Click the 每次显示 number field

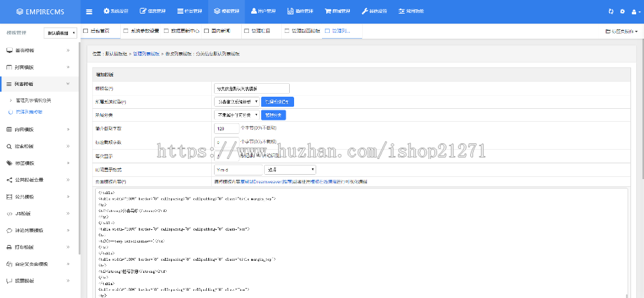pos(227,155)
